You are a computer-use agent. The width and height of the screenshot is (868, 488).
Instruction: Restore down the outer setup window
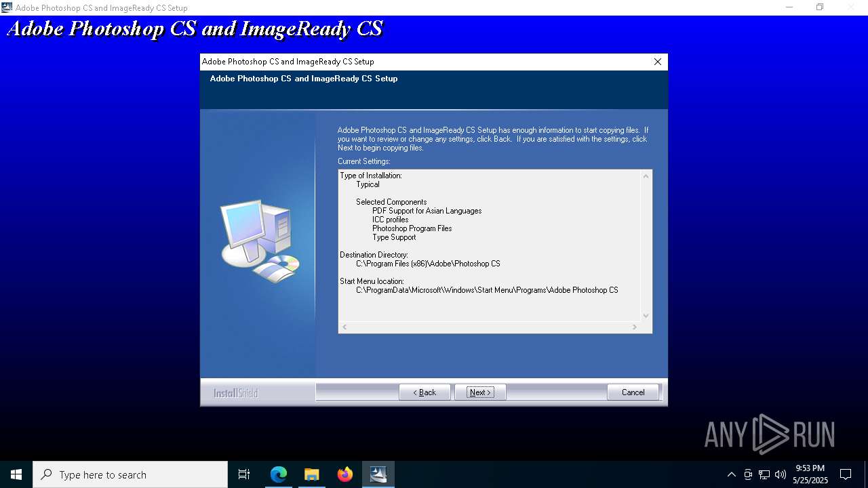pyautogui.click(x=820, y=7)
